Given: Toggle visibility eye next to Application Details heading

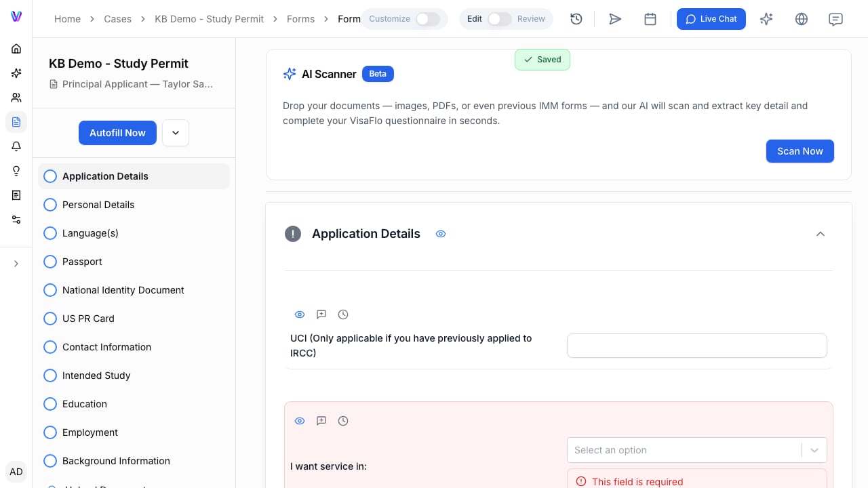Looking at the screenshot, I should (x=441, y=234).
